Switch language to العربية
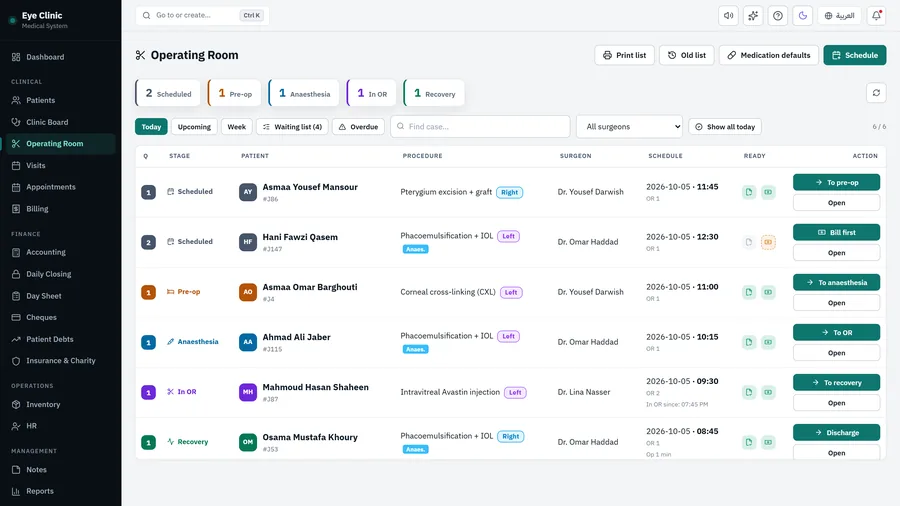Image resolution: width=900 pixels, height=506 pixels. point(840,15)
